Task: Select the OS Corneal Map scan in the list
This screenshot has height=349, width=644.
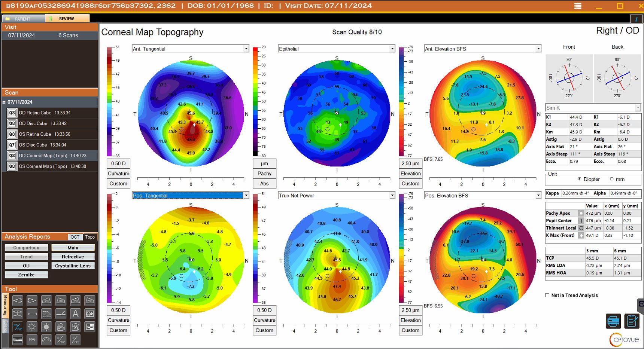Action: click(x=51, y=166)
